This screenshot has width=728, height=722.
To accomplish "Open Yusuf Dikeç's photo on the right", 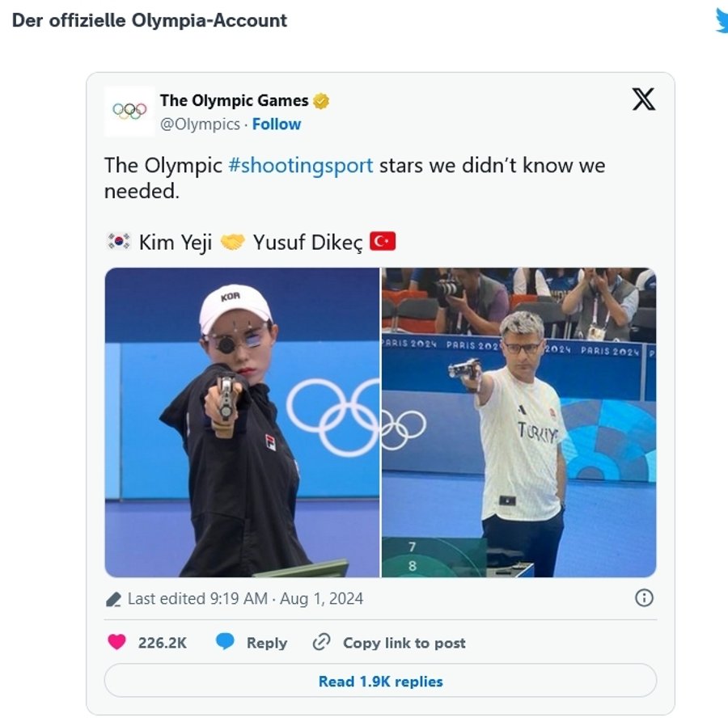I will (518, 422).
